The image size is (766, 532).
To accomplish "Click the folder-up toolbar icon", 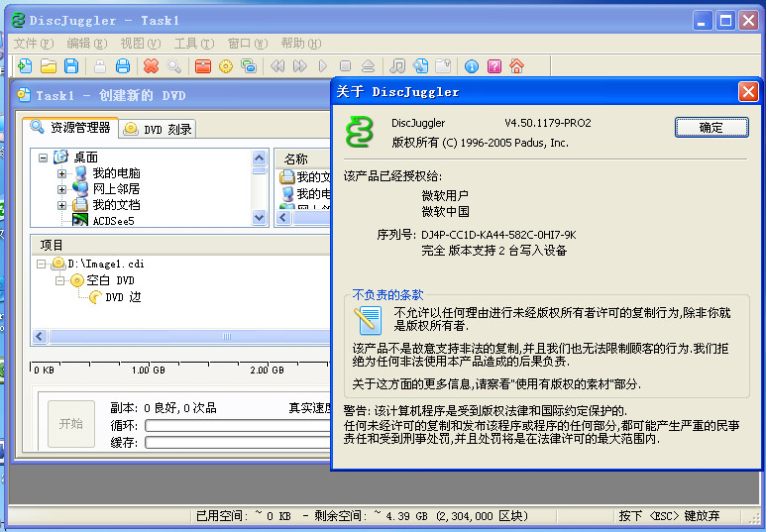I will [x=443, y=66].
